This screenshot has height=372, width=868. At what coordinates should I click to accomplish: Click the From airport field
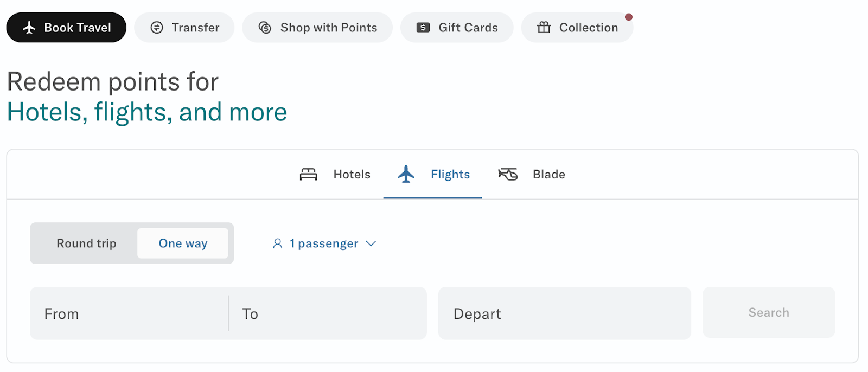tap(129, 313)
